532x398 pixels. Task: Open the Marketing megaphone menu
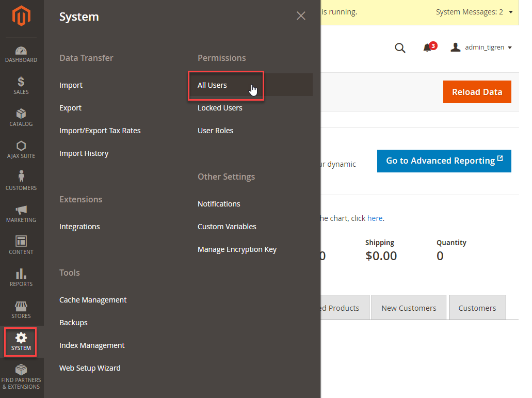[21, 213]
